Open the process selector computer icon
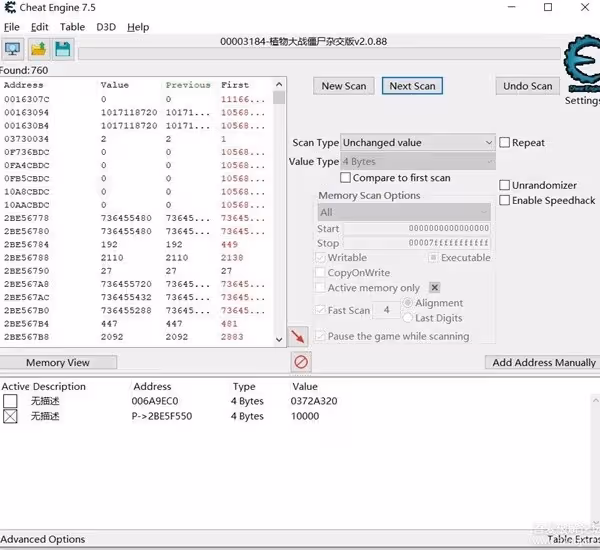 [13, 49]
